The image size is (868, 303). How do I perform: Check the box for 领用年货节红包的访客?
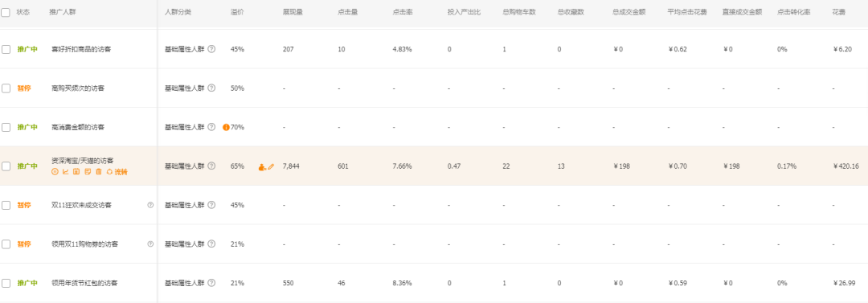pyautogui.click(x=6, y=282)
